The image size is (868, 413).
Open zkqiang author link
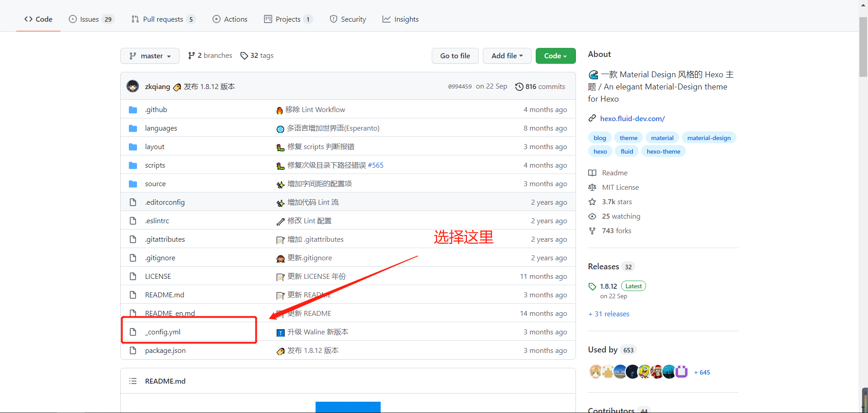(157, 86)
